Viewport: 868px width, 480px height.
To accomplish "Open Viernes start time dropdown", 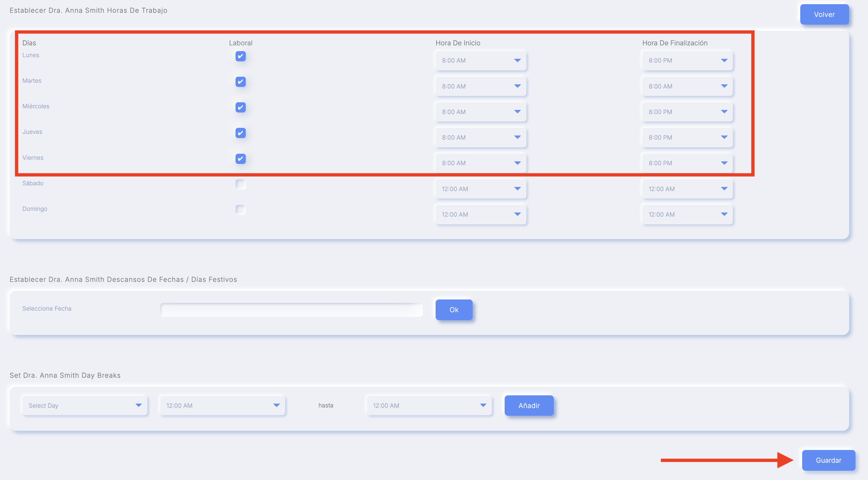I will [x=481, y=163].
